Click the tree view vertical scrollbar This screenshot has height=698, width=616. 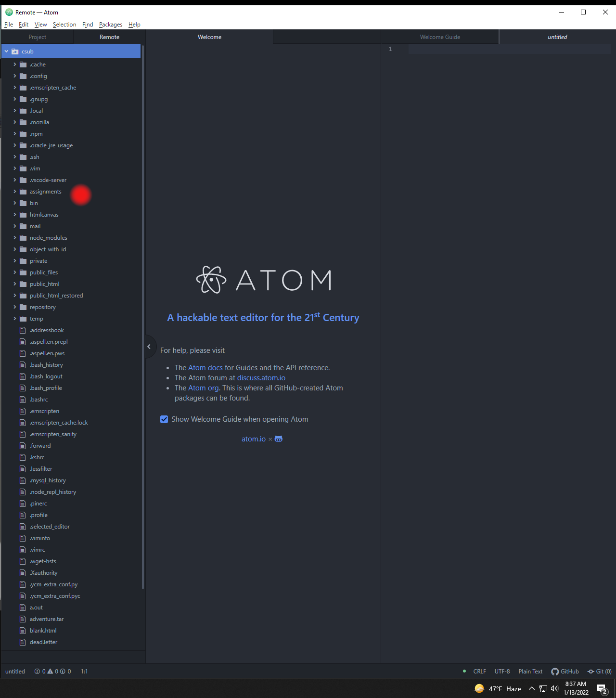tap(143, 318)
